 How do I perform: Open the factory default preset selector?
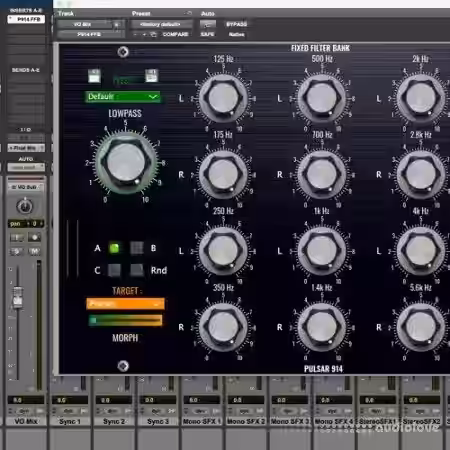[161, 24]
